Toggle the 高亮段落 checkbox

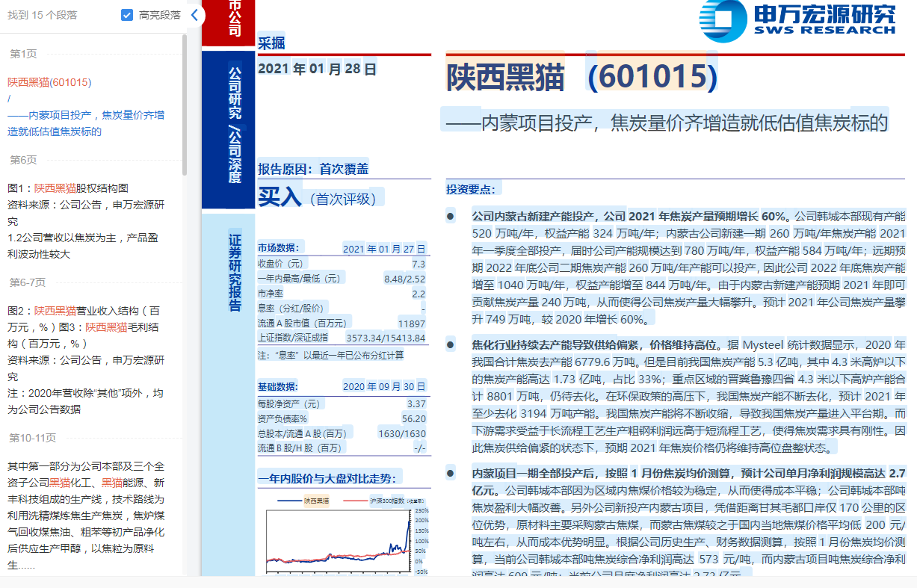127,15
